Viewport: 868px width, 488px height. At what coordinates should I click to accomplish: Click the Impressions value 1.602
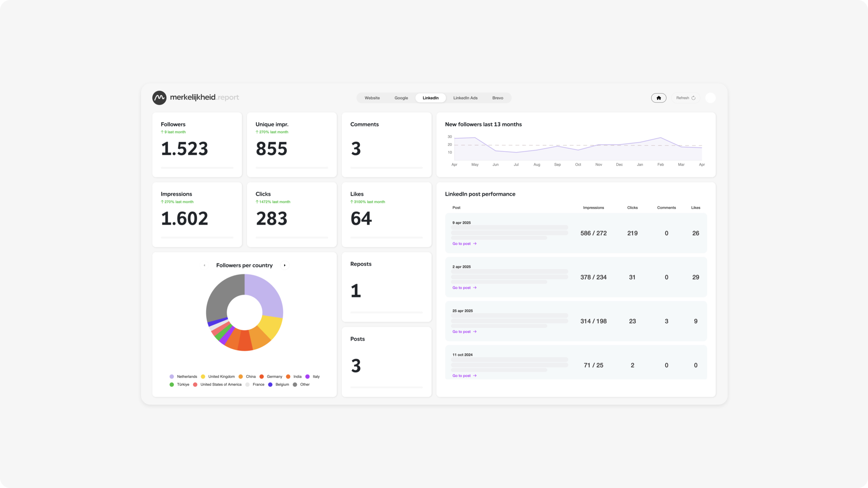tap(184, 219)
